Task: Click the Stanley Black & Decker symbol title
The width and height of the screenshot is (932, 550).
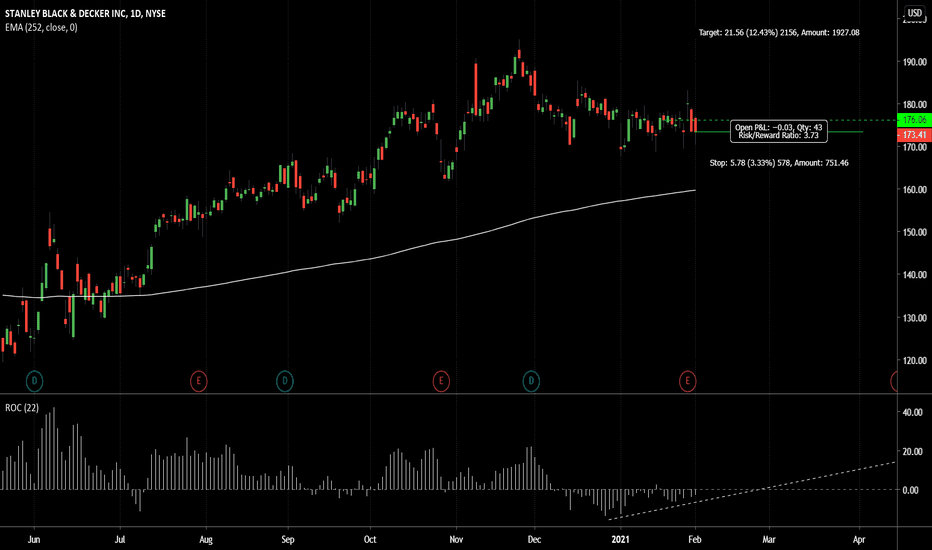Action: tap(86, 13)
